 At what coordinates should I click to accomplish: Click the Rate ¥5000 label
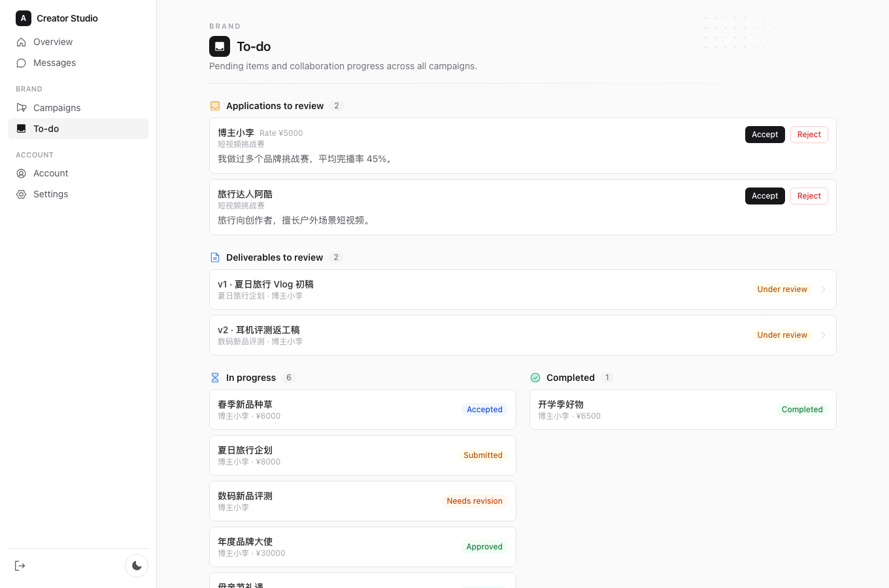(281, 133)
